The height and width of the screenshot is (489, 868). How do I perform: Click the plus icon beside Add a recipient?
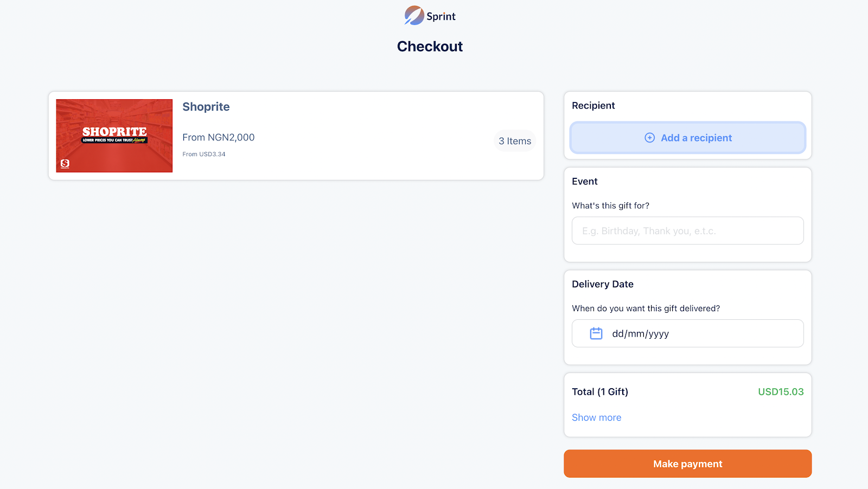(649, 138)
